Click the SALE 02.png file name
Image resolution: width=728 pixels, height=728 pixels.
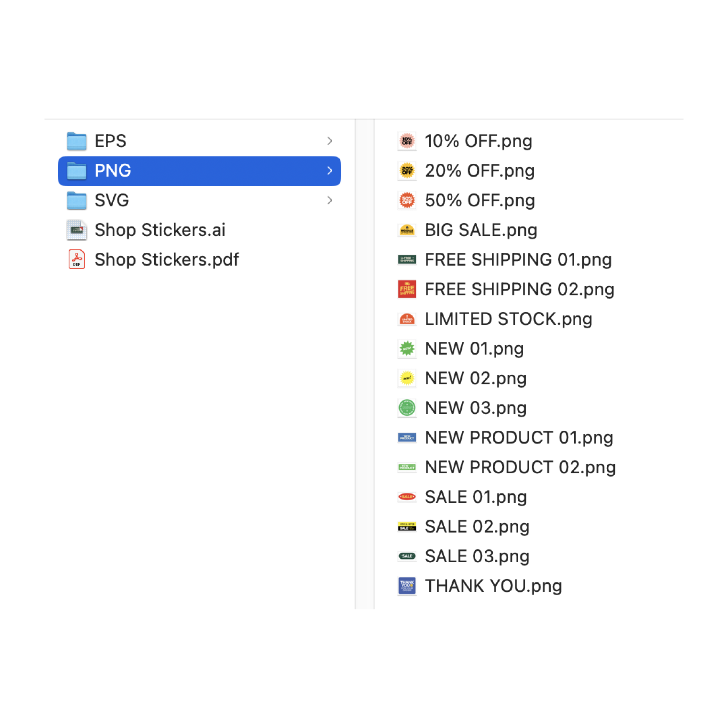(x=477, y=527)
